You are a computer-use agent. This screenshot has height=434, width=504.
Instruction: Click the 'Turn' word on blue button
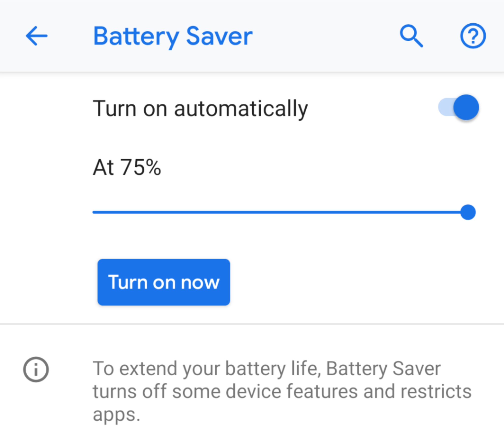pyautogui.click(x=128, y=282)
